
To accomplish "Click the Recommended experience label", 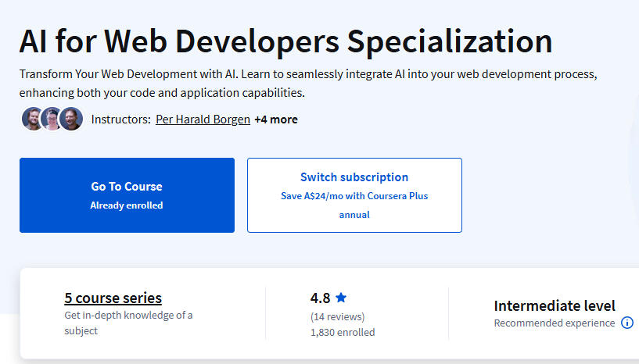I will [555, 323].
